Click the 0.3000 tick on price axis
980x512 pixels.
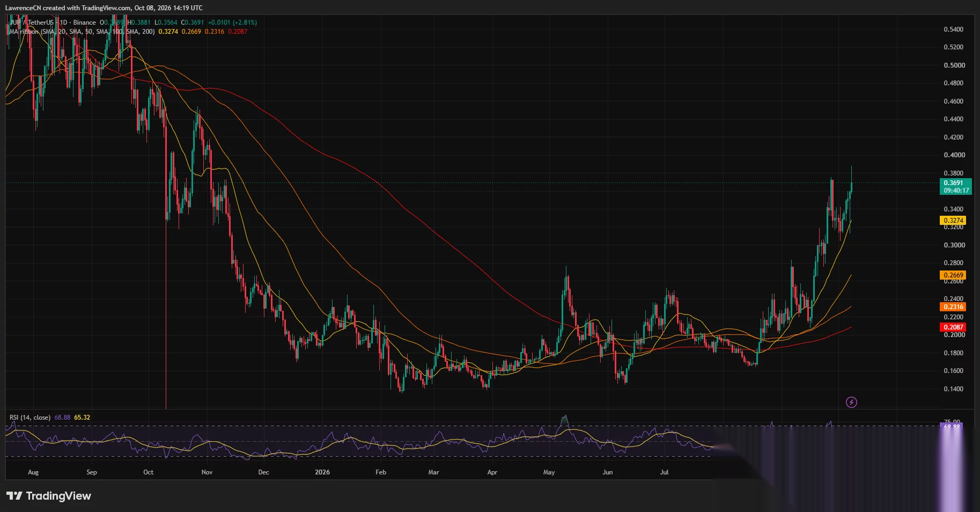954,245
